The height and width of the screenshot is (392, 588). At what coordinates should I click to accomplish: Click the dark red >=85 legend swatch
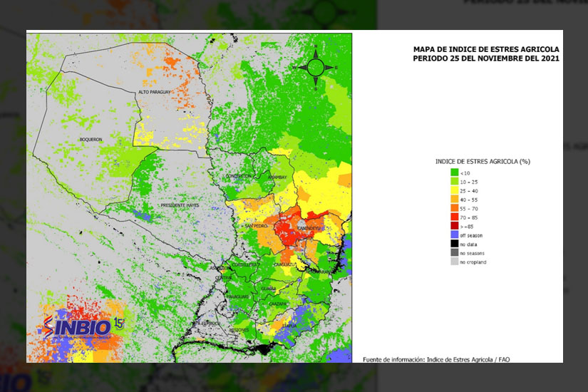pyautogui.click(x=454, y=225)
